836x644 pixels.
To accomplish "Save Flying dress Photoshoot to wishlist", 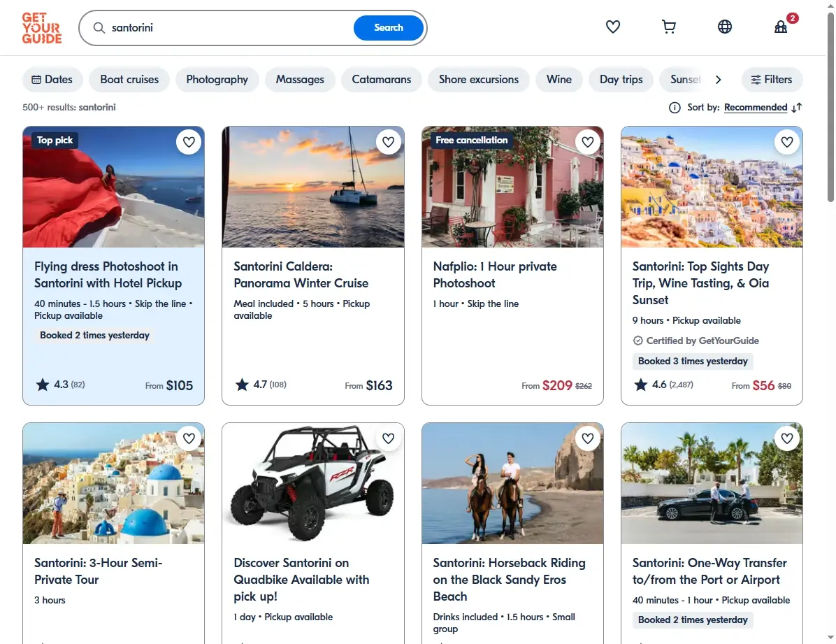I will pyautogui.click(x=189, y=142).
